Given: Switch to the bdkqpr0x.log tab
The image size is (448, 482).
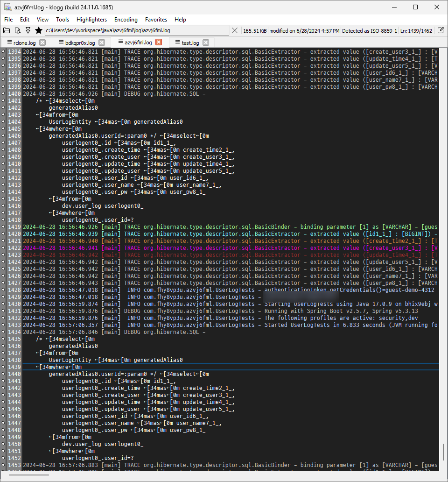Looking at the screenshot, I should (x=79, y=43).
